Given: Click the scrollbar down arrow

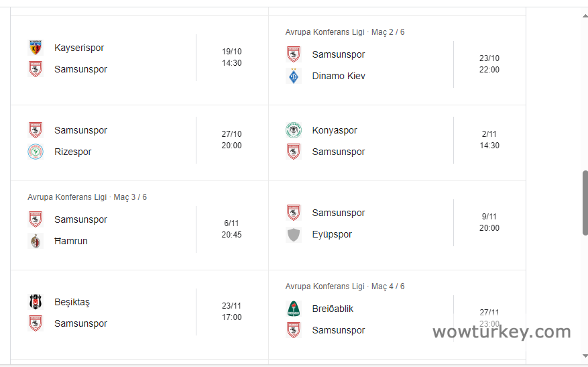Looking at the screenshot, I should click(x=585, y=357).
